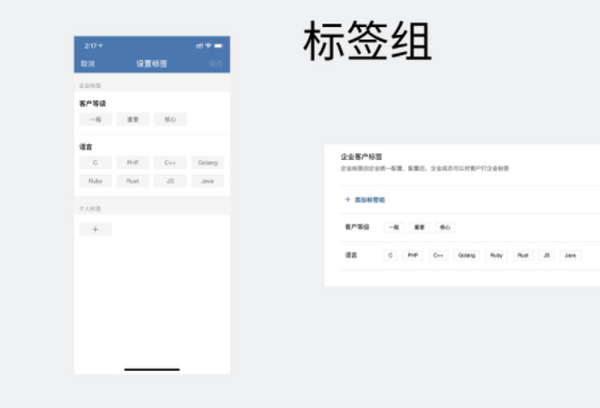Toggle the Golang tag on the mobile screen
Screen dimensions: 600x408
point(208,163)
